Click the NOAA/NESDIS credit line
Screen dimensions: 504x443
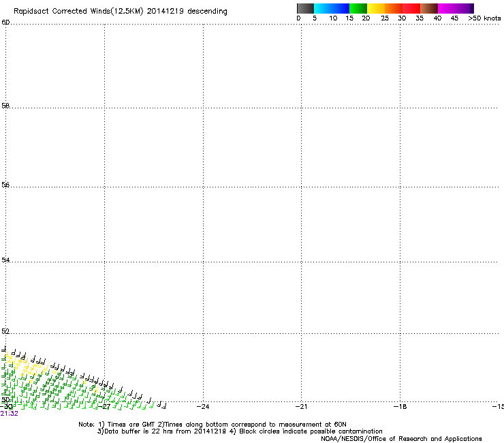click(x=401, y=439)
